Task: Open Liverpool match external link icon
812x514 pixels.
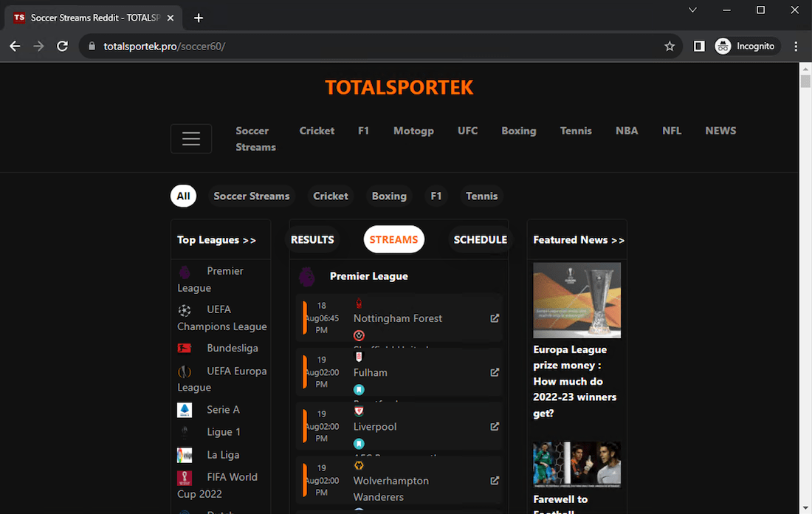Action: point(495,426)
